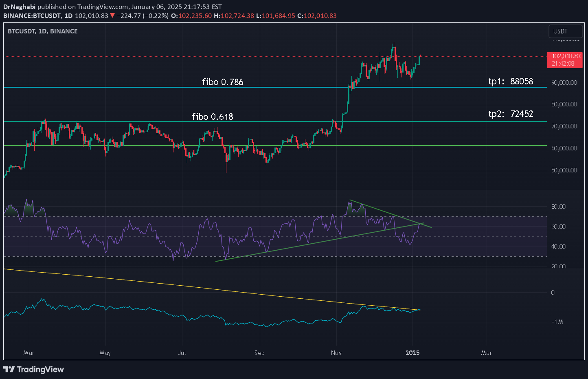Click the 2025 label on time axis
Screen dimensions: 588x379
coord(412,353)
